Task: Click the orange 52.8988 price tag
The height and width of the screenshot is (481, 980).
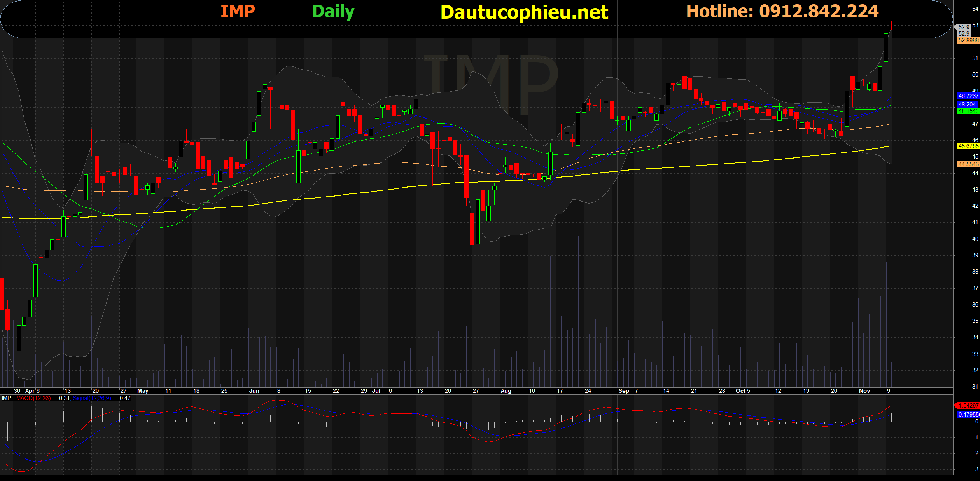Action: [x=968, y=40]
